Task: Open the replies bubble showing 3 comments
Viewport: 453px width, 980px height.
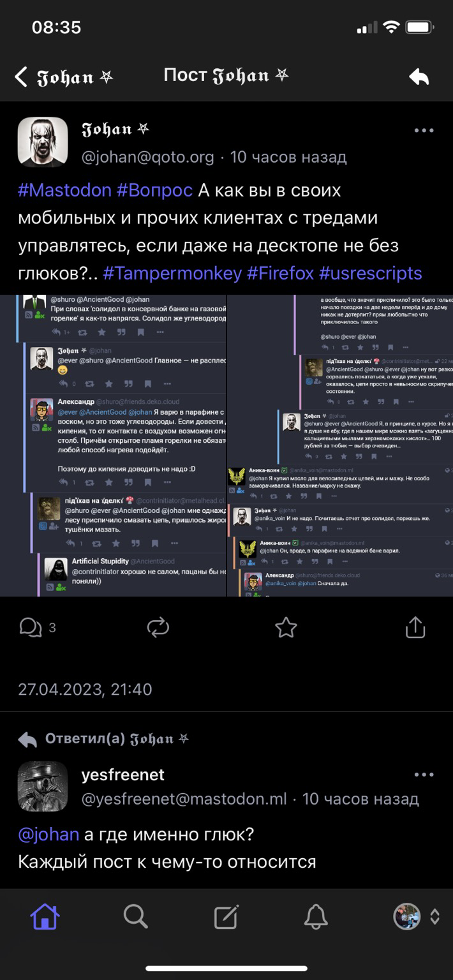Action: (x=38, y=627)
